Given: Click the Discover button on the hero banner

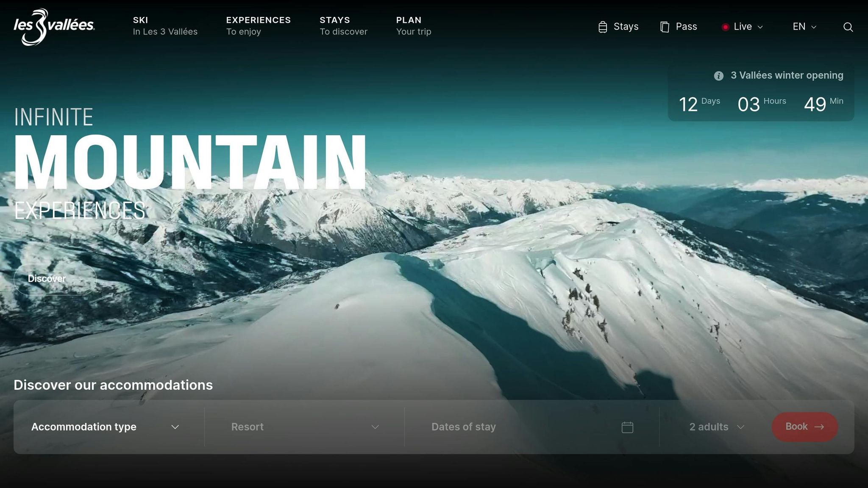Looking at the screenshot, I should [55, 279].
